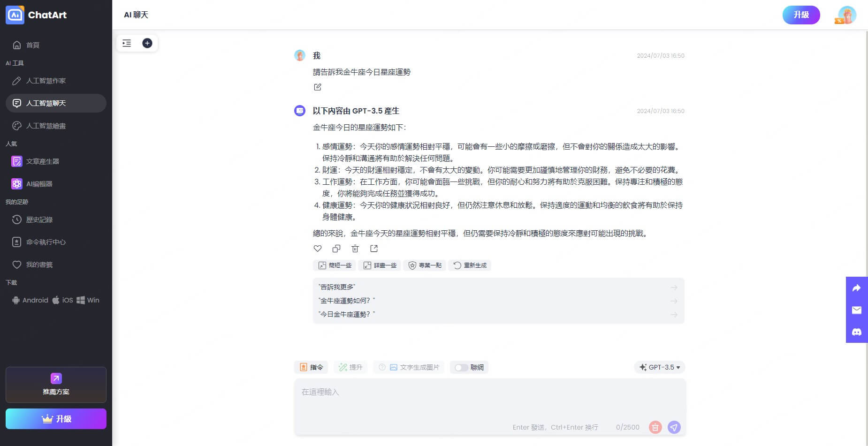Viewport: 868px width, 446px height.
Task: Open the 首頁 home page
Action: click(56, 45)
